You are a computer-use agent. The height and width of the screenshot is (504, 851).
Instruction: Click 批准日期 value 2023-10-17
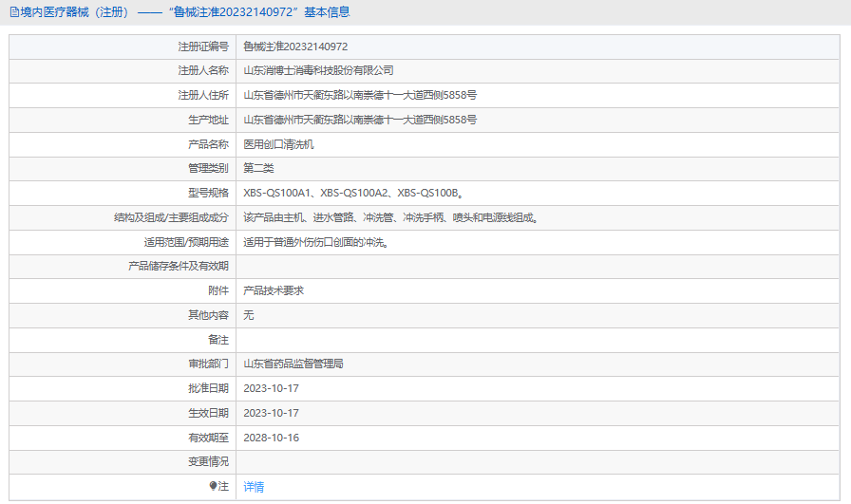(x=271, y=388)
